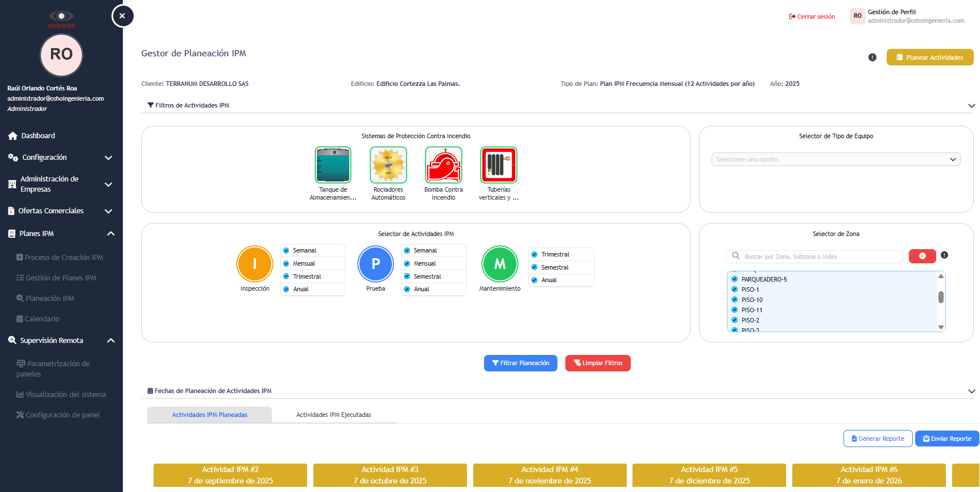The height and width of the screenshot is (492, 980).
Task: Select the Rociadores Automáticos system icon
Action: tap(388, 165)
